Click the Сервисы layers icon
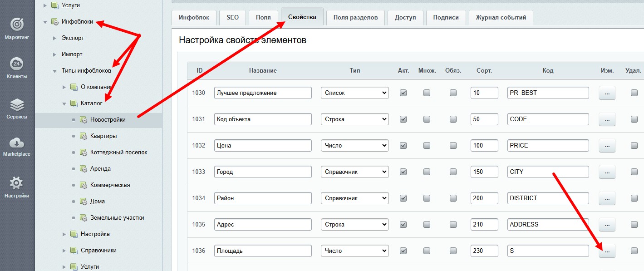Viewport: 644px width, 271px height. (17, 105)
